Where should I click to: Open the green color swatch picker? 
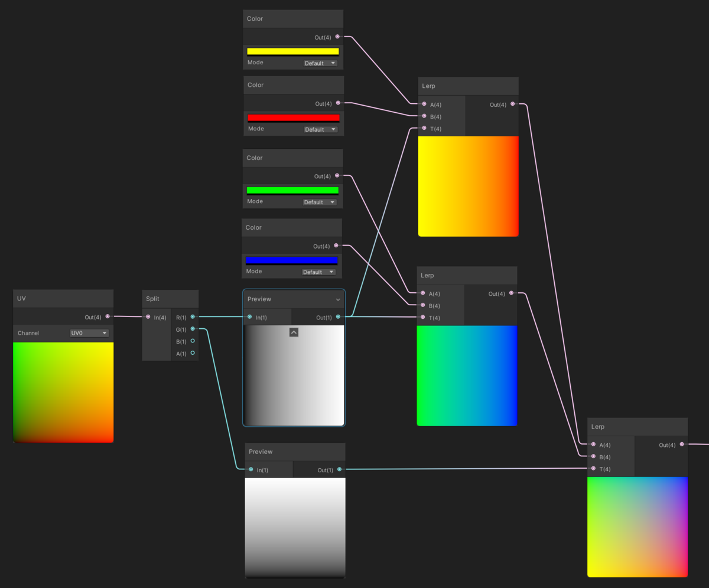(x=292, y=191)
